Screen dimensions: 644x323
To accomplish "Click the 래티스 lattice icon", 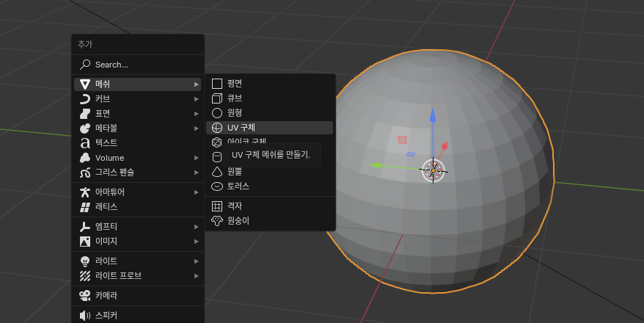I will pyautogui.click(x=85, y=207).
